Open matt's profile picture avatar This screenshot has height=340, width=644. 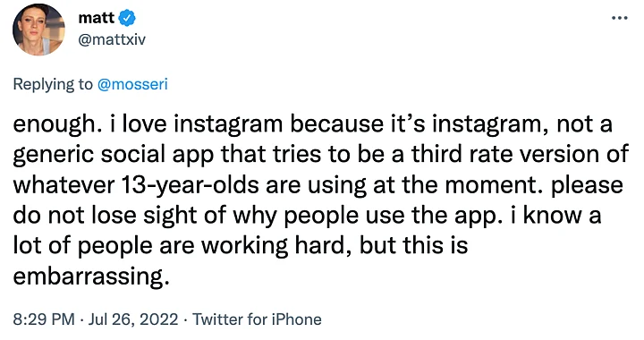(38, 30)
